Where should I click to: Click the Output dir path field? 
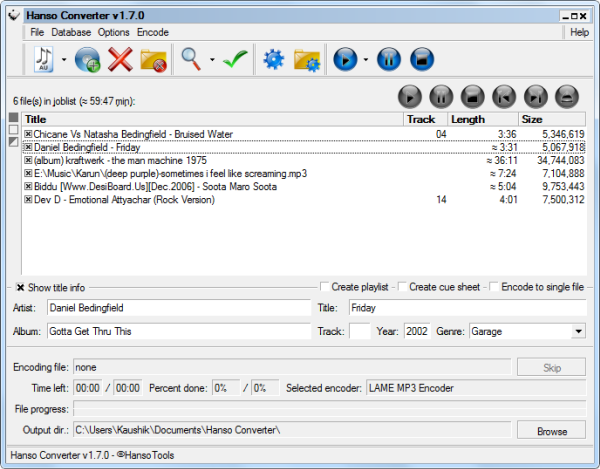pyautogui.click(x=292, y=430)
